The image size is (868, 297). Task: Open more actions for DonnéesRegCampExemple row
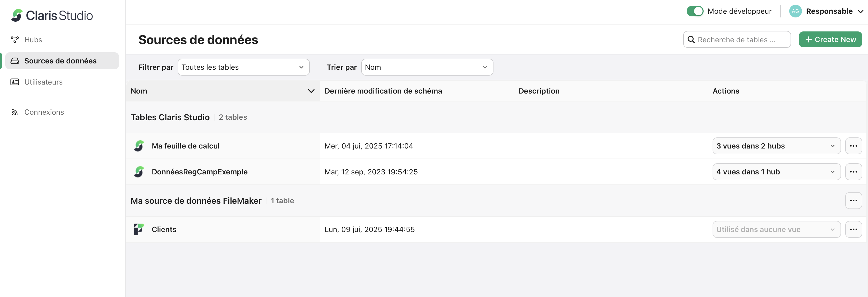[853, 172]
